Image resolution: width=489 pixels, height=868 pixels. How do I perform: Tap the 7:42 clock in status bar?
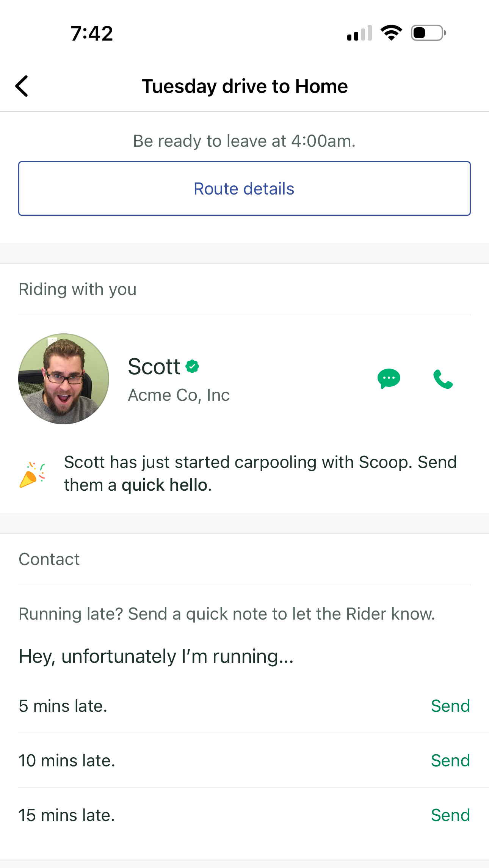coord(92,33)
